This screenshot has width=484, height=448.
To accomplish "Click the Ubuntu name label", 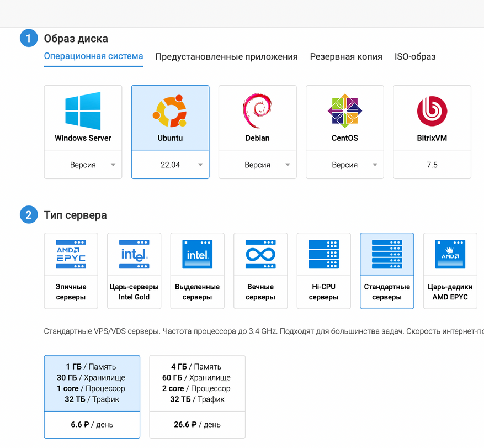I will (170, 138).
